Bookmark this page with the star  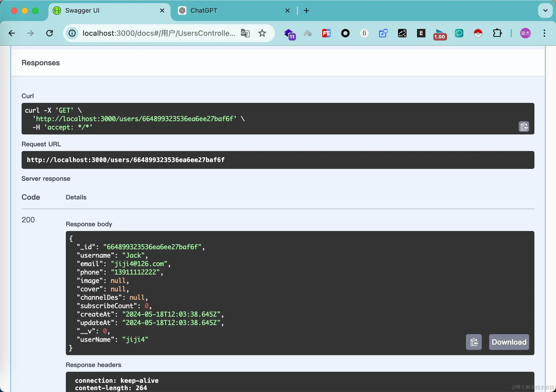[x=262, y=33]
